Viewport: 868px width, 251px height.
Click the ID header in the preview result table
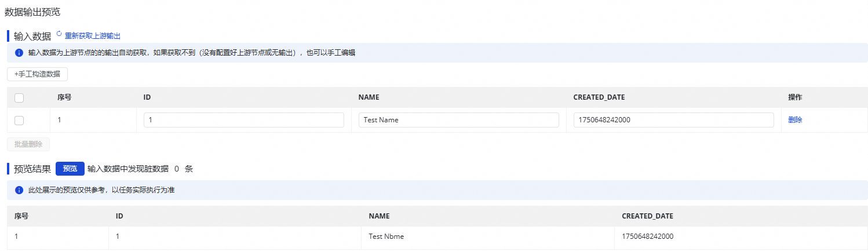click(x=119, y=216)
